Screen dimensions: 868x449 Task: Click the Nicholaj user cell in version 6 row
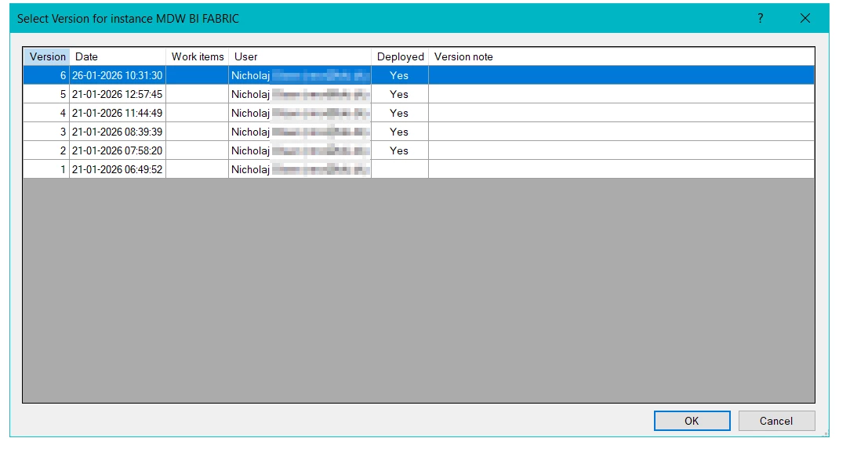[300, 75]
